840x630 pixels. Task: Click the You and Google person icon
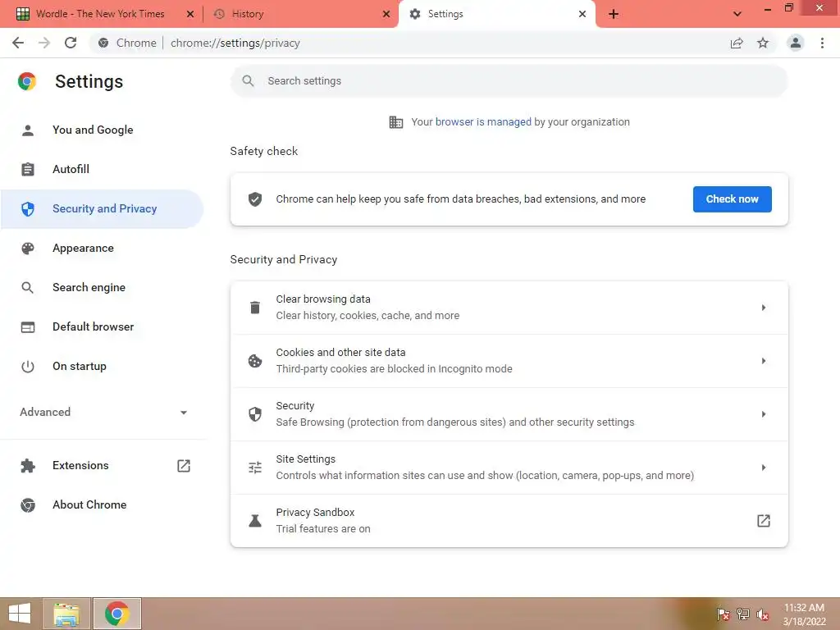27,130
